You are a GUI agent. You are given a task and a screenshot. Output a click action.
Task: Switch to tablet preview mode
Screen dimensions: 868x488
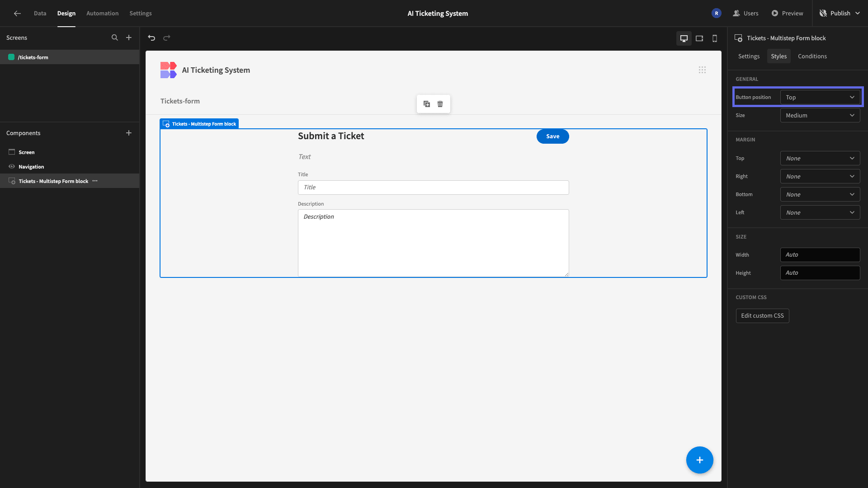point(699,38)
